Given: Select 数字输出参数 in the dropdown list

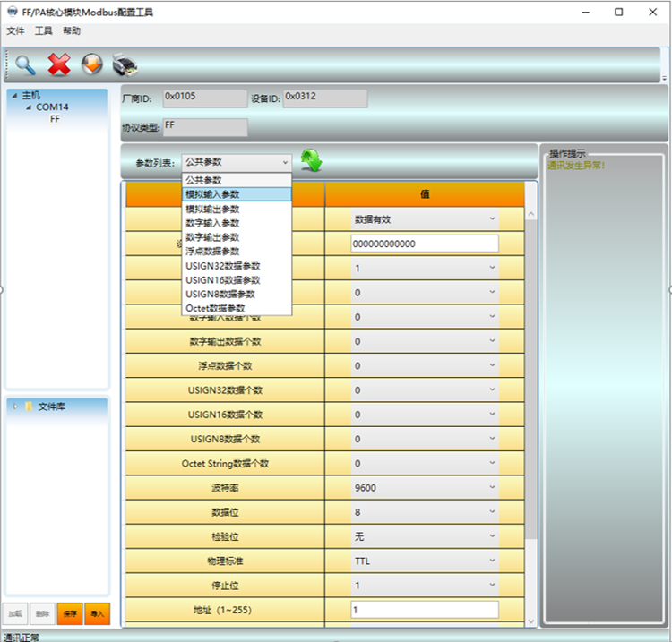Looking at the screenshot, I should point(237,237).
